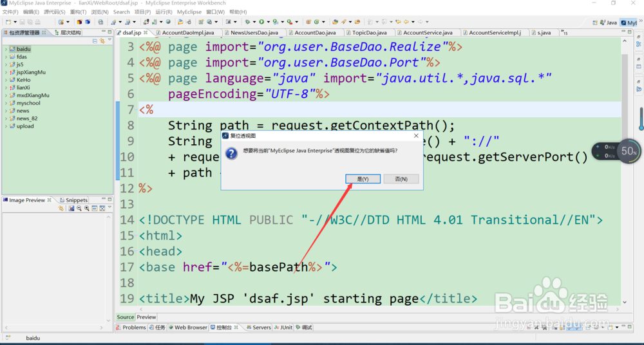644x345 pixels.
Task: Select the KeHo project in explorer
Action: [23, 80]
